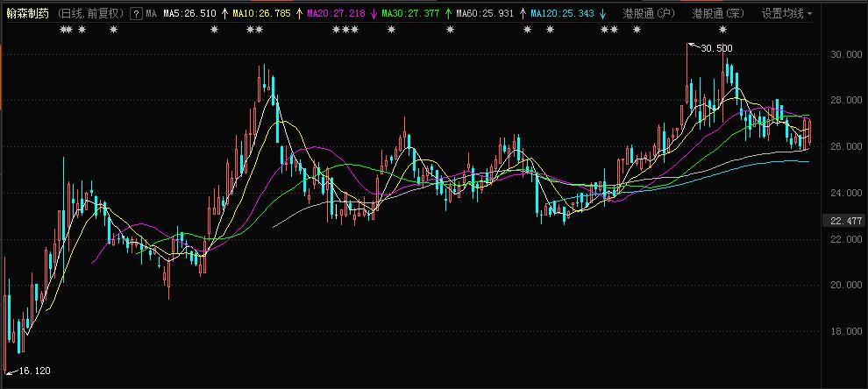Click the magenta MA20:27.218 label
868x389 pixels.
[336, 13]
